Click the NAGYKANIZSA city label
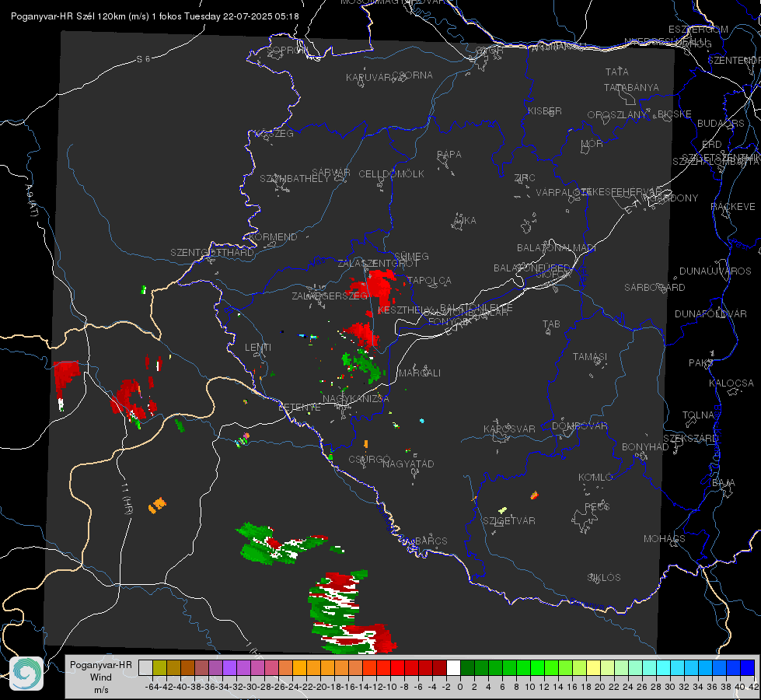761x700 pixels. pos(356,399)
